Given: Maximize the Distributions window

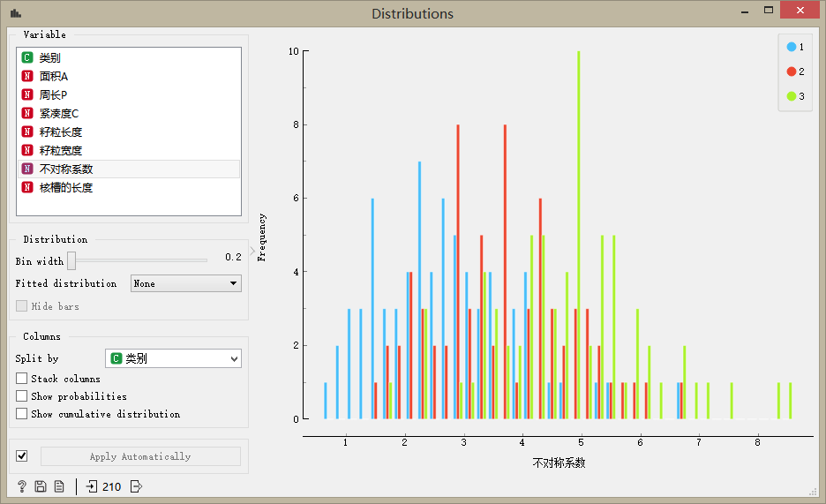Looking at the screenshot, I should 769,10.
